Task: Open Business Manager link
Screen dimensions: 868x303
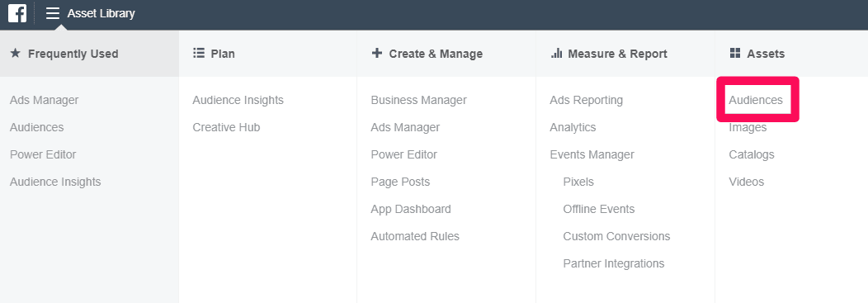Action: (x=418, y=100)
